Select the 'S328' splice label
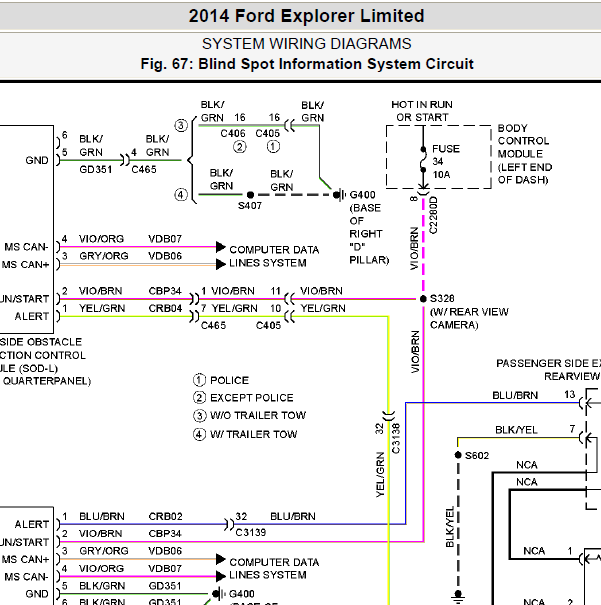 [442, 299]
